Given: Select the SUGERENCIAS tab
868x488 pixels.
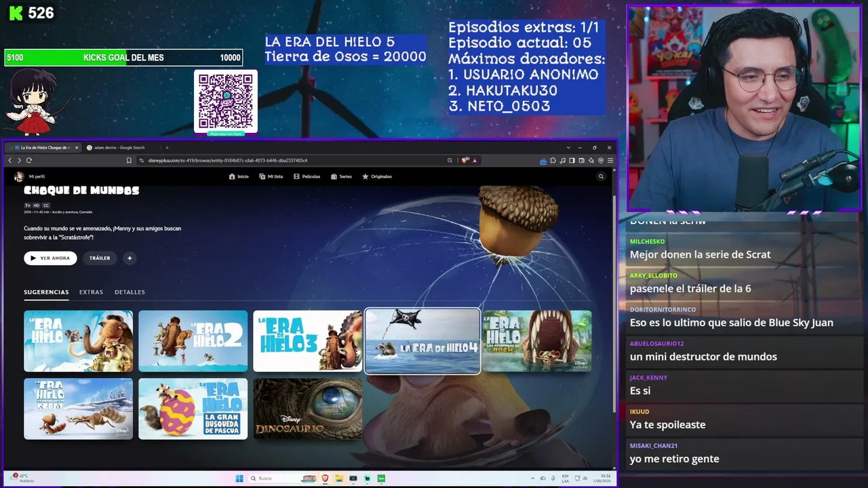Looking at the screenshot, I should coord(46,292).
